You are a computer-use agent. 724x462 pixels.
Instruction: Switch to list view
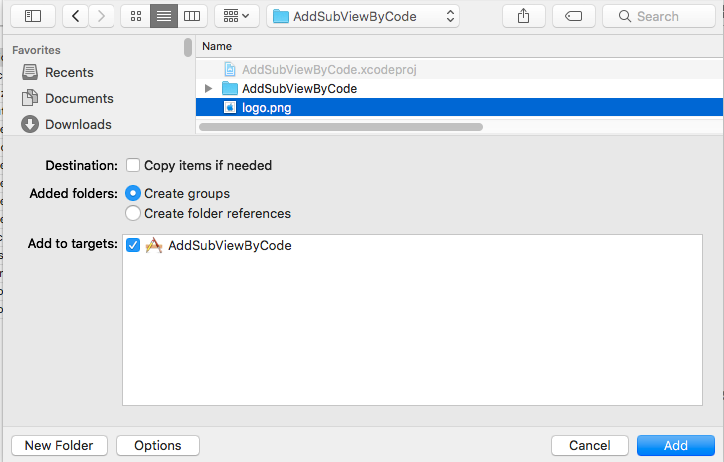pyautogui.click(x=164, y=17)
